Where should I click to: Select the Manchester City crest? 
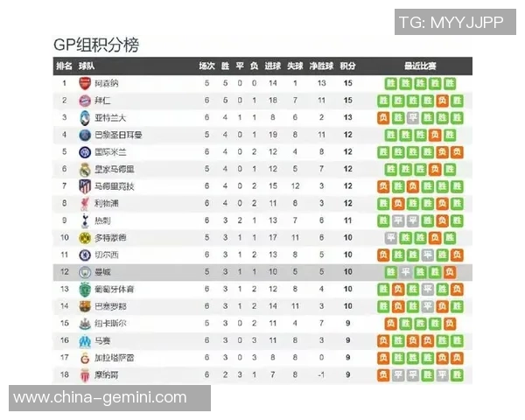coord(85,272)
